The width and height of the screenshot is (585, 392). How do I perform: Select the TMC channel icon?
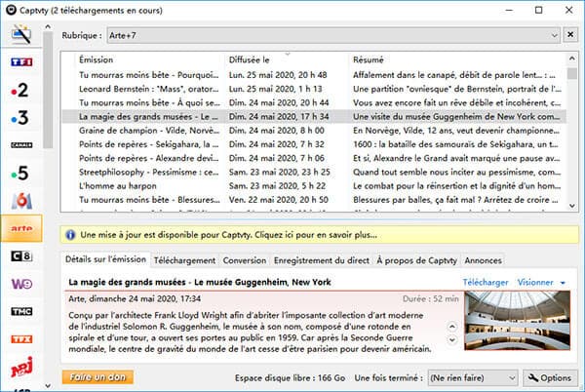coord(21,311)
